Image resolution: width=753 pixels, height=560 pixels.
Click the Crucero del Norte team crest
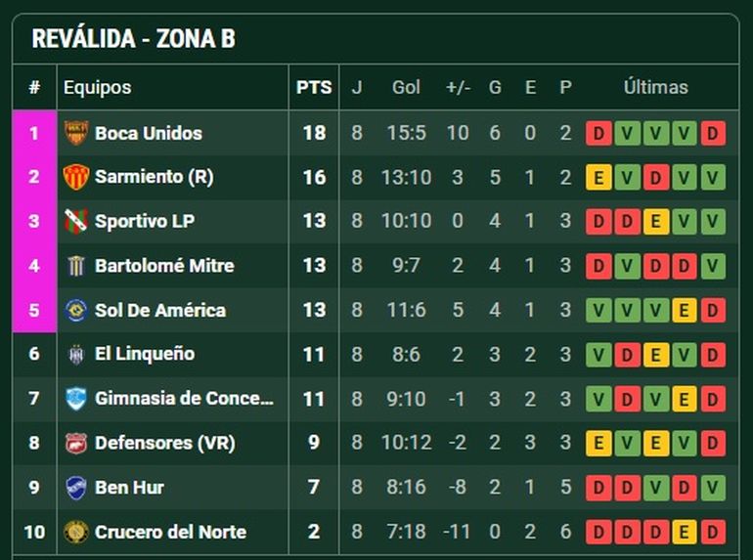[x=75, y=532]
